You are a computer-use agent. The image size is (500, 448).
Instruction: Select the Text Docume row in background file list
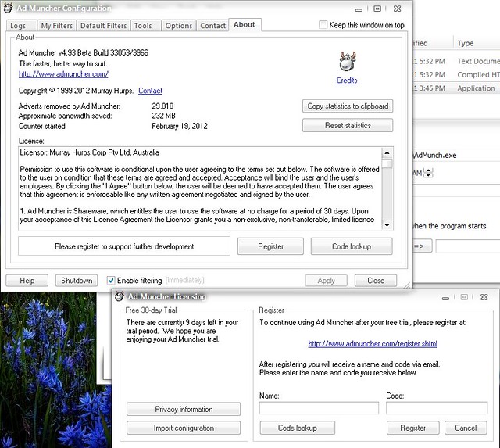coord(456,61)
